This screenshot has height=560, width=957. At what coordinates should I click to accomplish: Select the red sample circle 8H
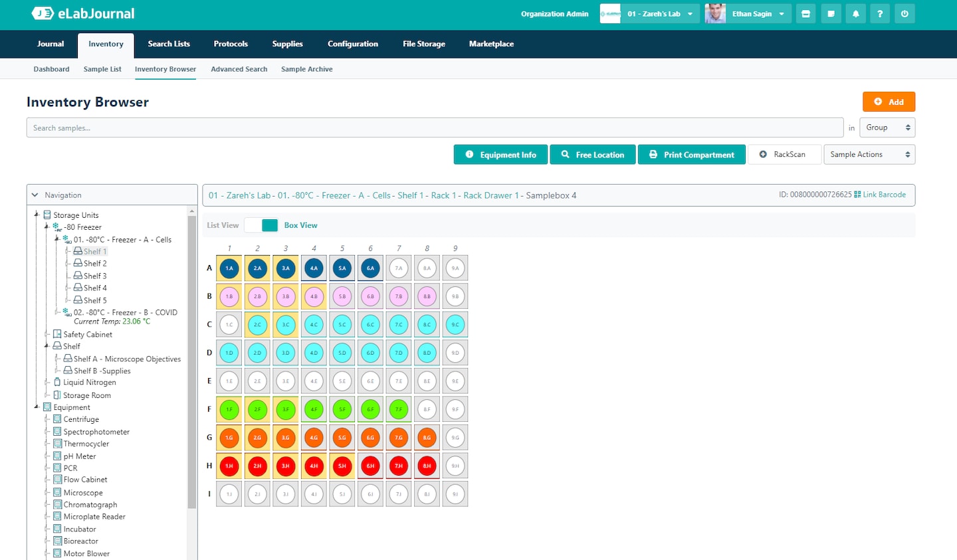pyautogui.click(x=427, y=466)
